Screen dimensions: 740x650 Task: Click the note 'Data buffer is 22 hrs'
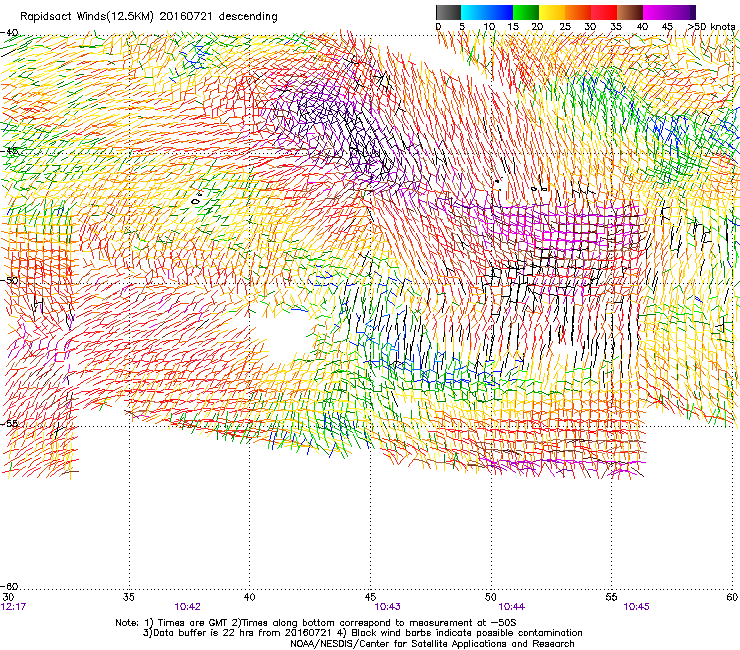203,633
